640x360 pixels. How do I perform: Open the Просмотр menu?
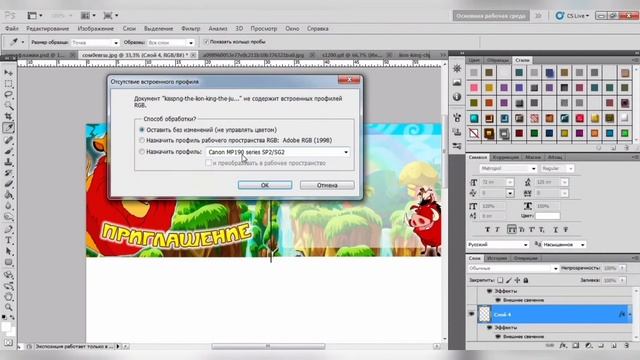[x=264, y=29]
